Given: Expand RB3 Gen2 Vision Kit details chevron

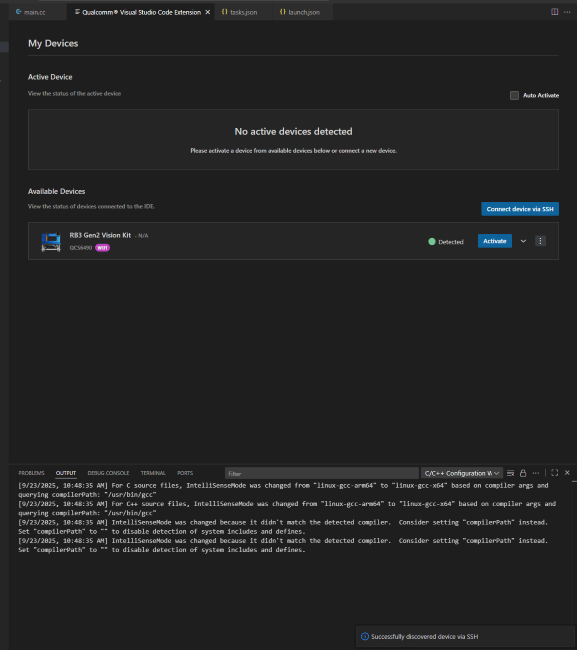Looking at the screenshot, I should pos(523,241).
